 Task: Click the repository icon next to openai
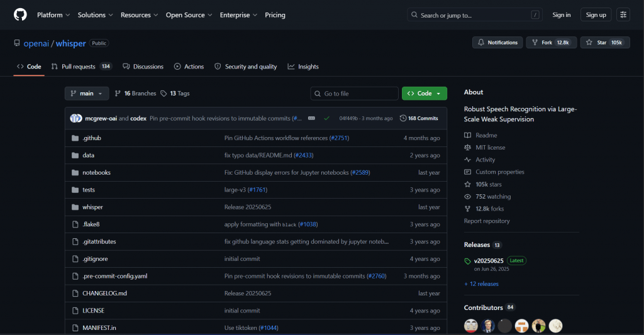tap(17, 43)
